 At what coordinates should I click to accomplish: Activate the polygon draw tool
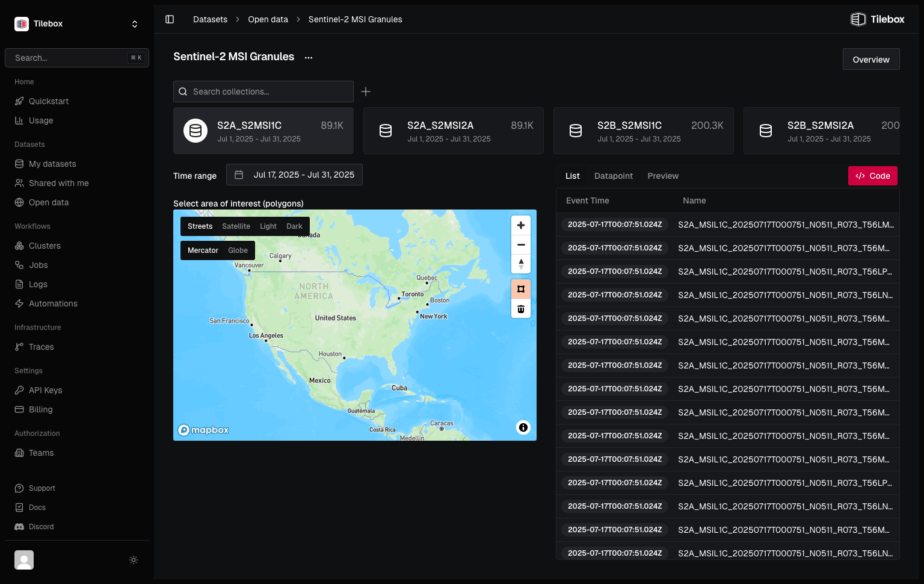coord(521,289)
